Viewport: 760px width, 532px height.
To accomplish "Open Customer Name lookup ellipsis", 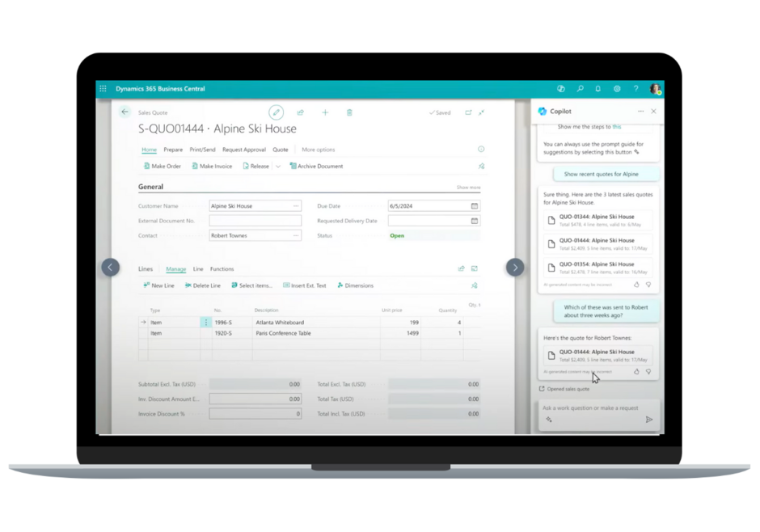I will click(x=297, y=206).
